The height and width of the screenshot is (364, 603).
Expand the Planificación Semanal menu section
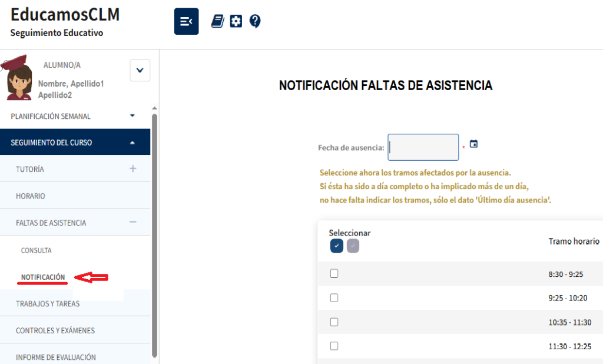(132, 116)
